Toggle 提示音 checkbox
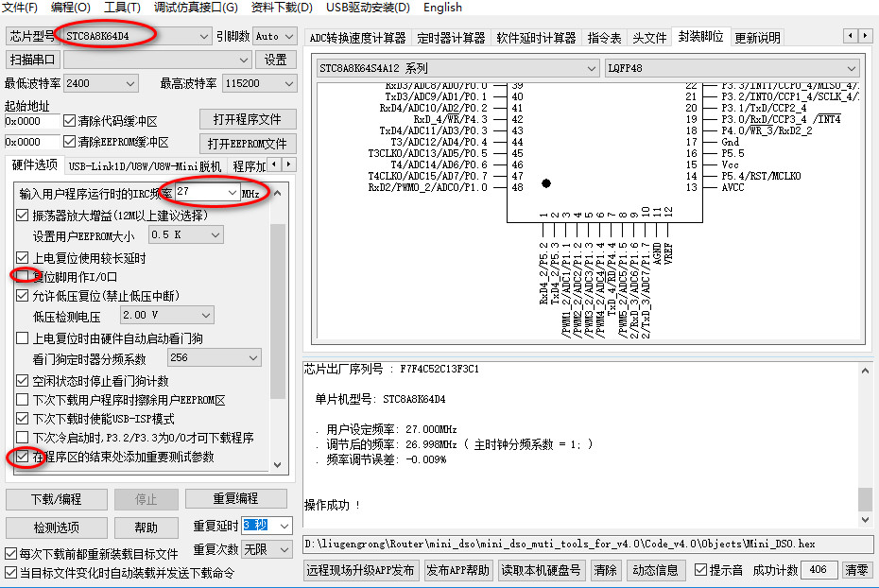 tap(700, 570)
